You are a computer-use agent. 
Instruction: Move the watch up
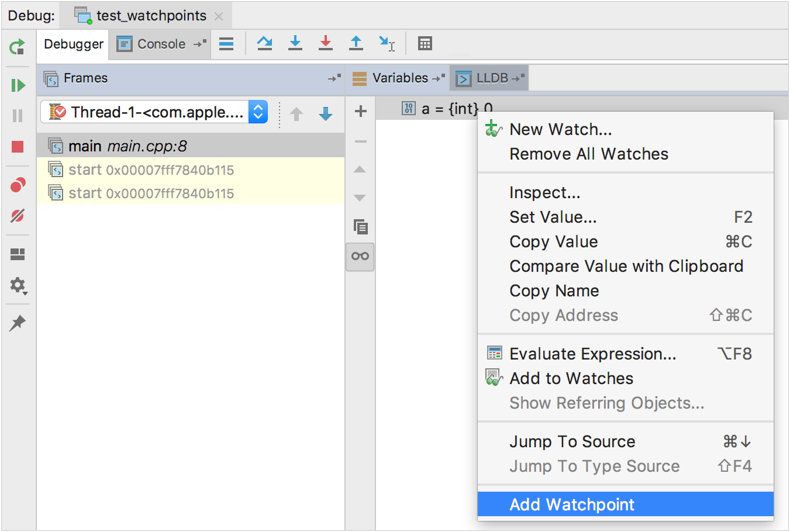360,170
